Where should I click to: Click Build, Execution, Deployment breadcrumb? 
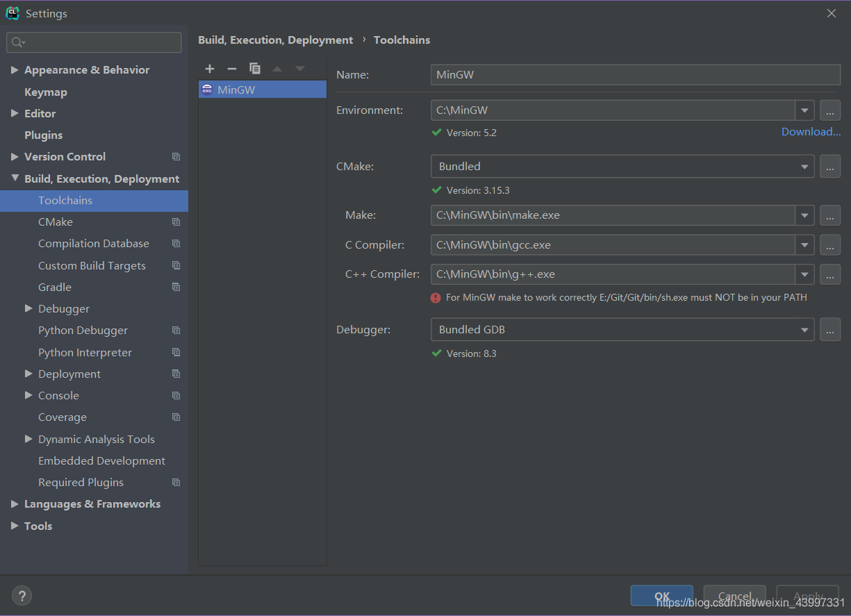tap(275, 40)
